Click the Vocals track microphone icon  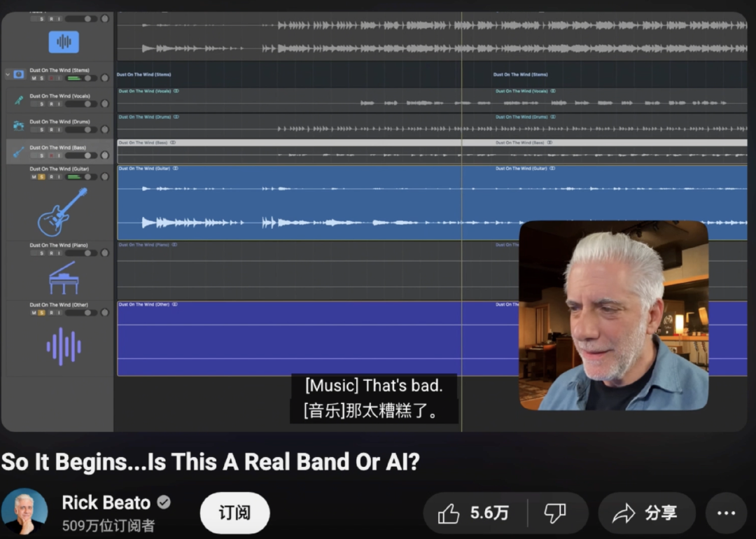coord(19,100)
